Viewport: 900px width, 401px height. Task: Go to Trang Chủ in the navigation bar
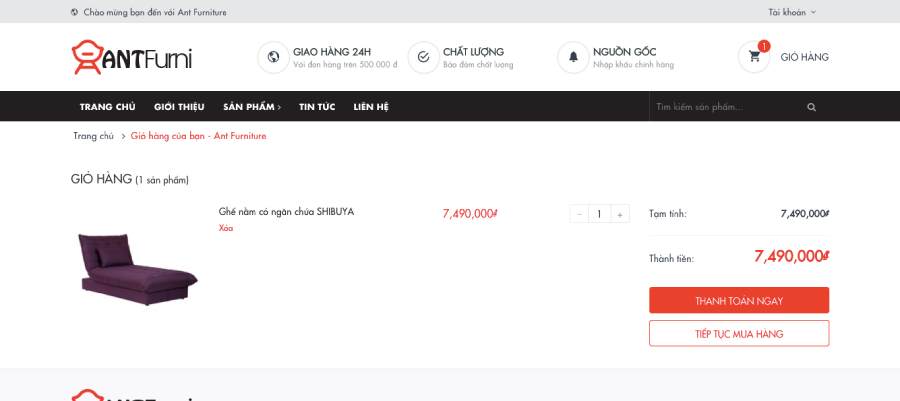[107, 107]
